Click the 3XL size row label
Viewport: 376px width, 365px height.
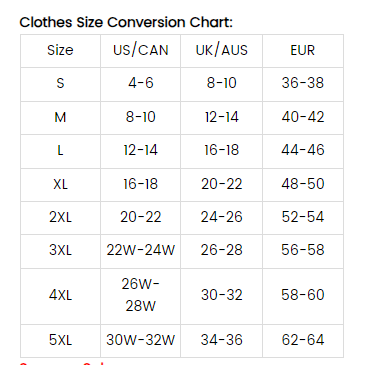point(60,250)
